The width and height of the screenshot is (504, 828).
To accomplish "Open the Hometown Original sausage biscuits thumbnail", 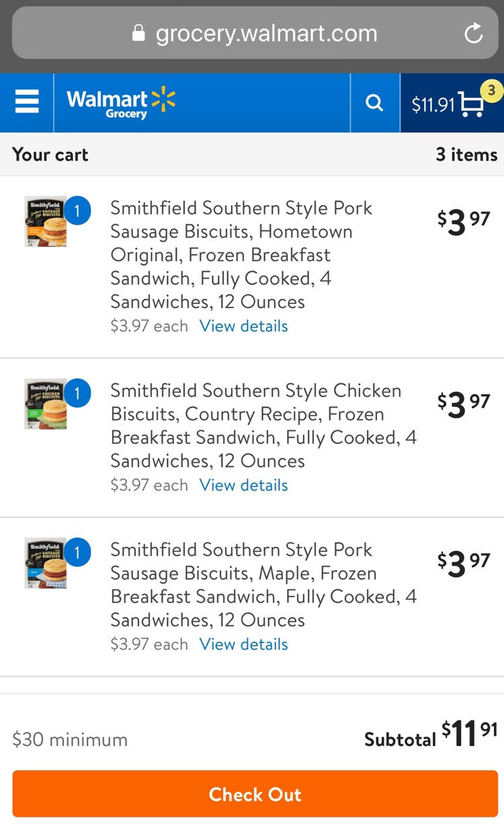I will pyautogui.click(x=45, y=222).
